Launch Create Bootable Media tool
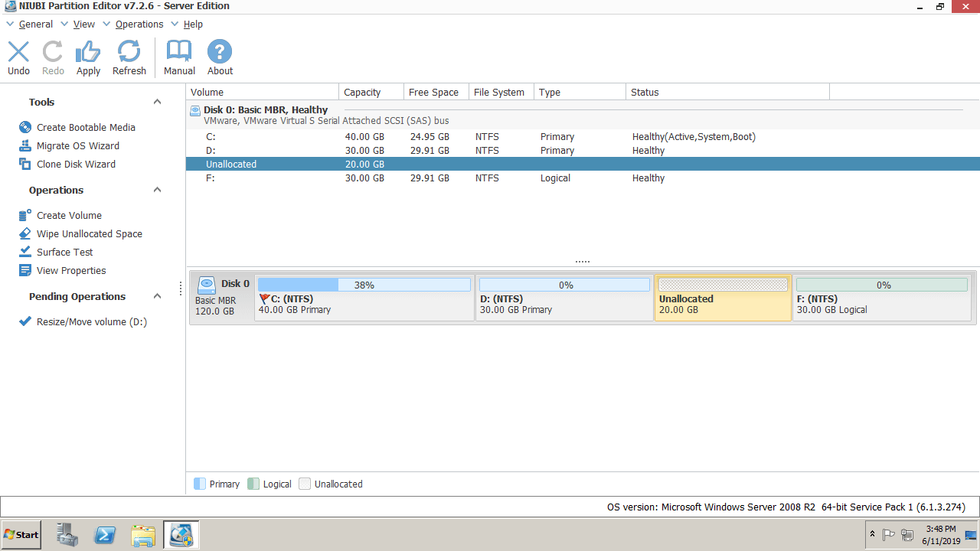980x551 pixels. [86, 128]
